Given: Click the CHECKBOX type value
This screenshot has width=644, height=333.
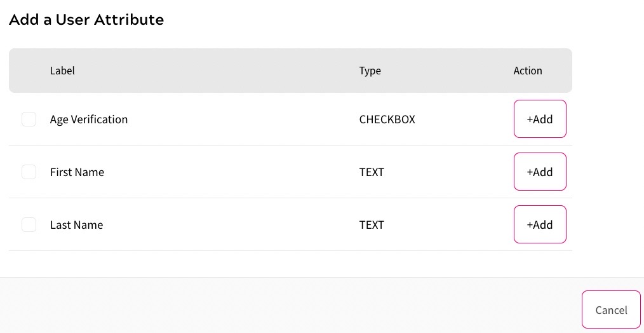Looking at the screenshot, I should coord(387,119).
